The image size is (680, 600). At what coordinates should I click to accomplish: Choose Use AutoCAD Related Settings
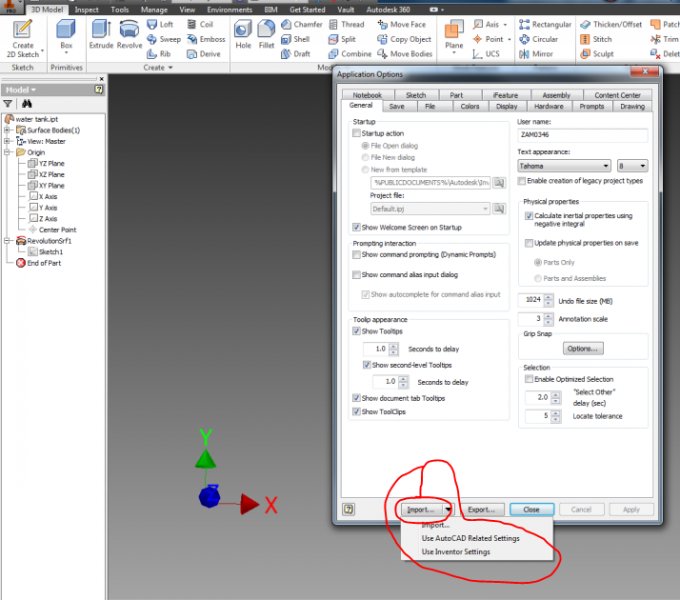(x=471, y=538)
